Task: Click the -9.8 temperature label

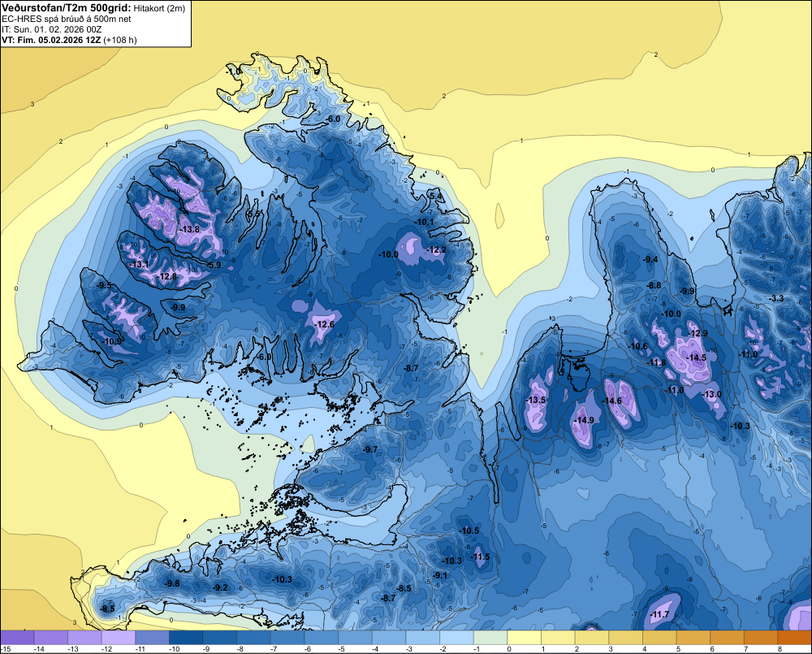Action: [x=172, y=583]
